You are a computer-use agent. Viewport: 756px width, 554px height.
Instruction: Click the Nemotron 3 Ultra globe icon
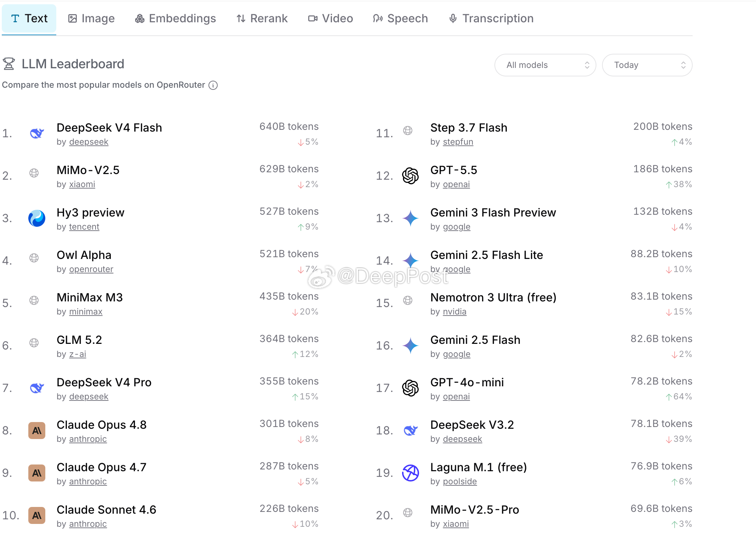408,300
